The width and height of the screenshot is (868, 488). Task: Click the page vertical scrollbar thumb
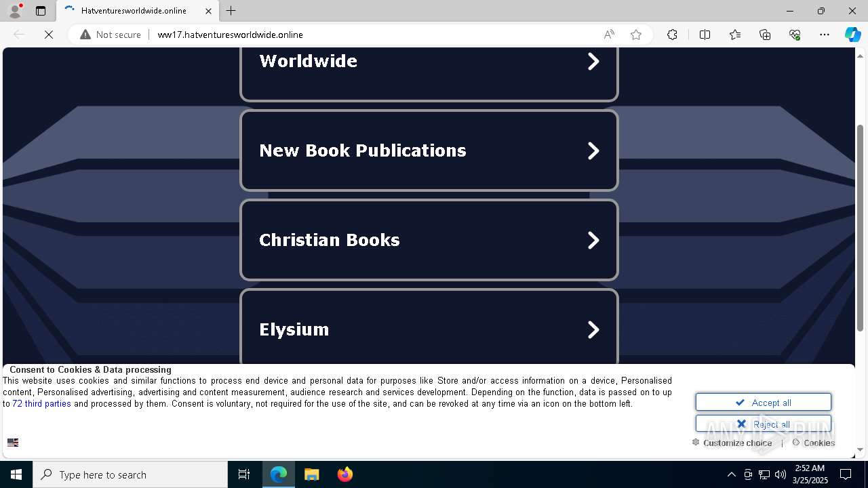[861, 228]
